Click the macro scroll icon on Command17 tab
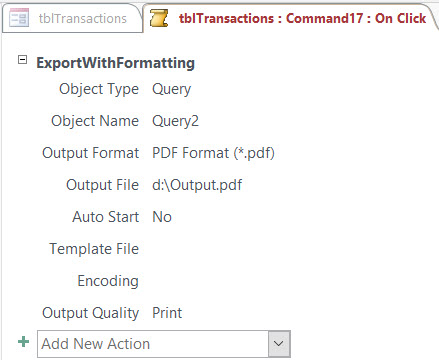Image resolution: width=439 pixels, height=360 pixels. [x=159, y=18]
